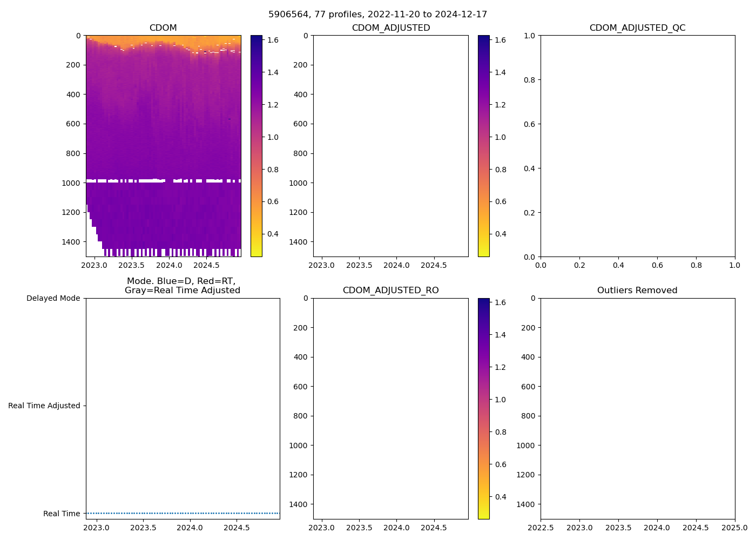Click the CDOM_ADJUSTED_QC plot title

tap(637, 28)
